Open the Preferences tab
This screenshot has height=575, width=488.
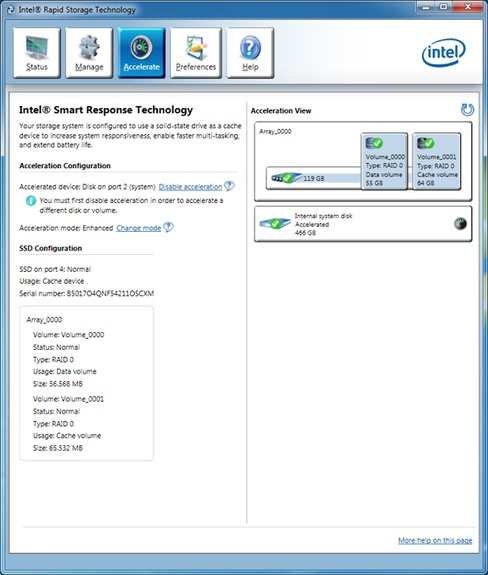pos(196,53)
